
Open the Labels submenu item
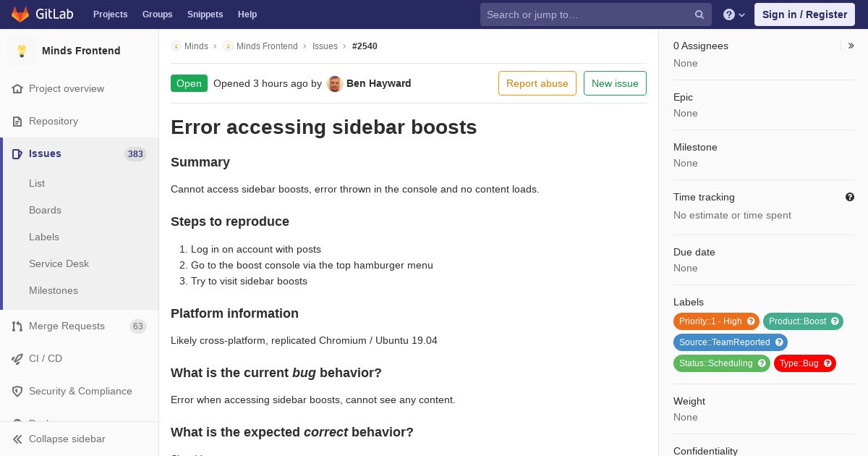tap(44, 237)
